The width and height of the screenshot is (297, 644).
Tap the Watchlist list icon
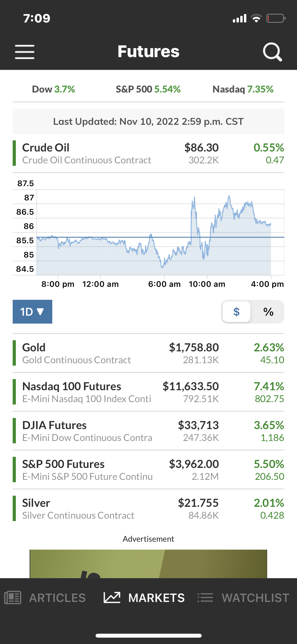(x=205, y=597)
